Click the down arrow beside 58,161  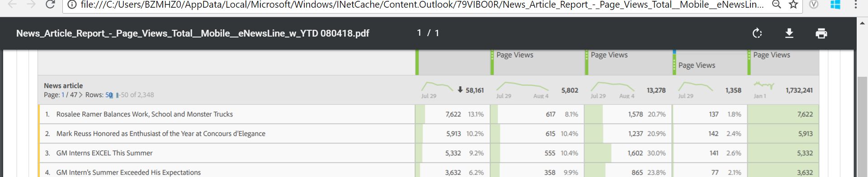click(460, 89)
